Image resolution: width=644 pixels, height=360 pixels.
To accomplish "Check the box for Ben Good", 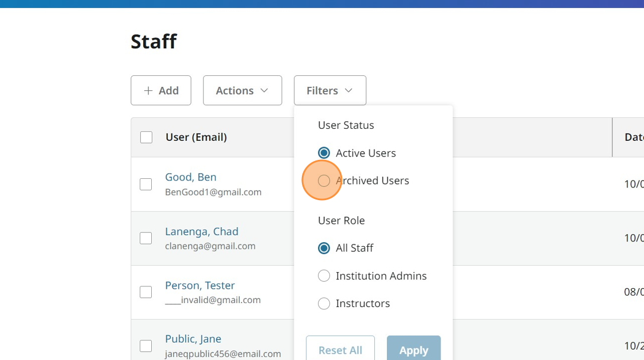I will point(146,184).
